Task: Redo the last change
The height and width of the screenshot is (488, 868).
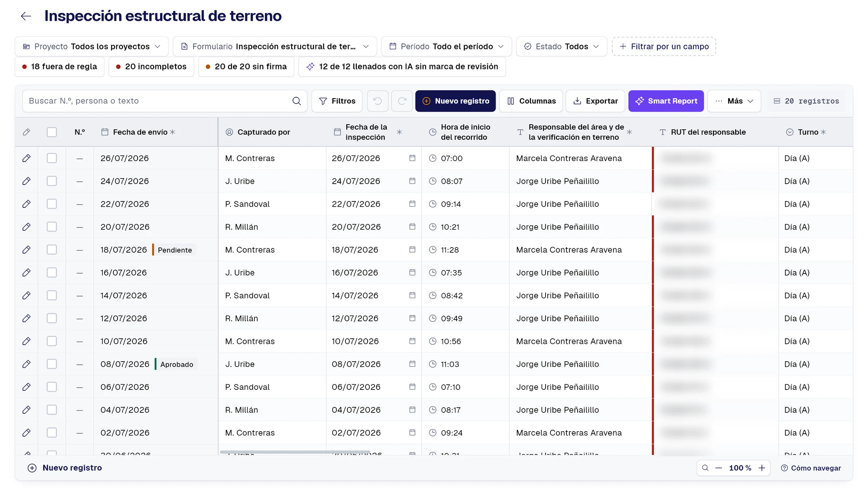Action: coord(402,101)
